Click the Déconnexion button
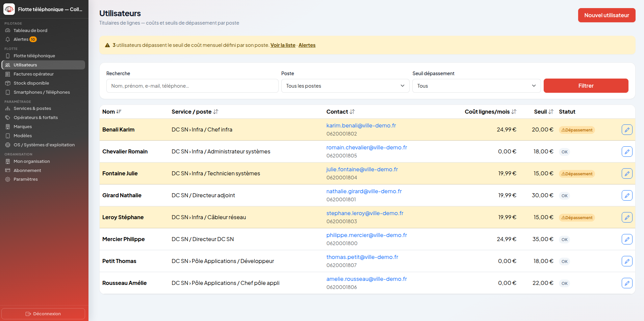644x321 pixels. pyautogui.click(x=43, y=314)
